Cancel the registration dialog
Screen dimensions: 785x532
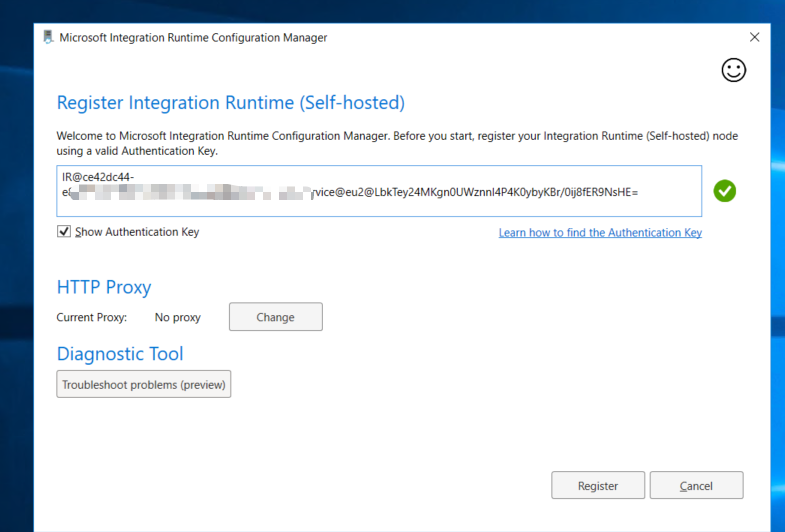[696, 486]
